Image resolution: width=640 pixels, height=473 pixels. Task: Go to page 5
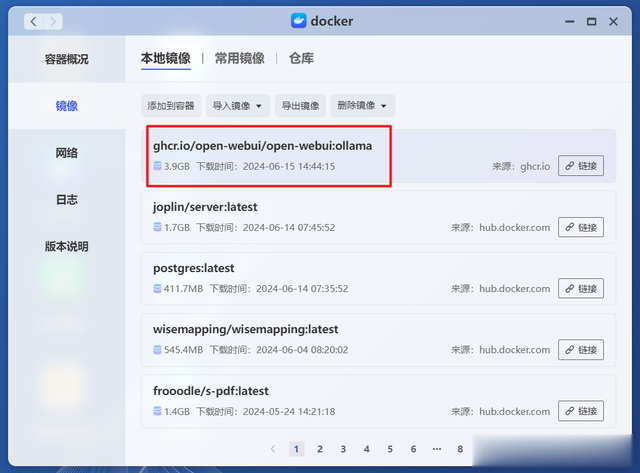390,449
